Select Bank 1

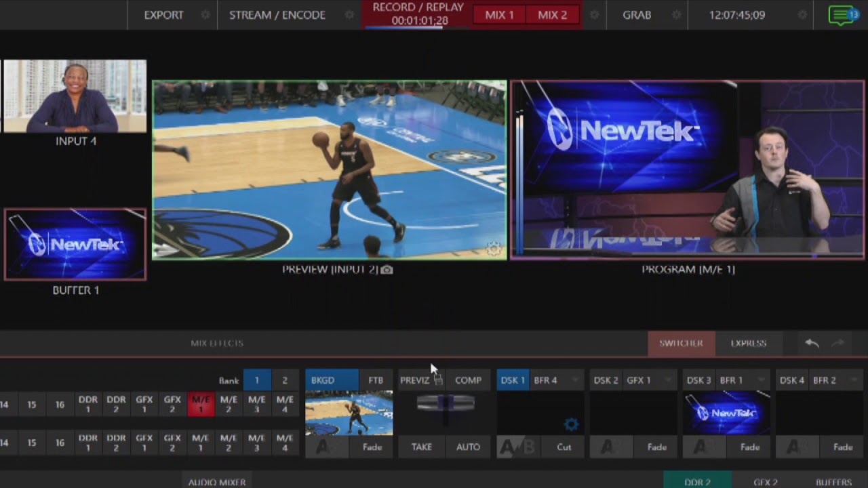coord(257,380)
